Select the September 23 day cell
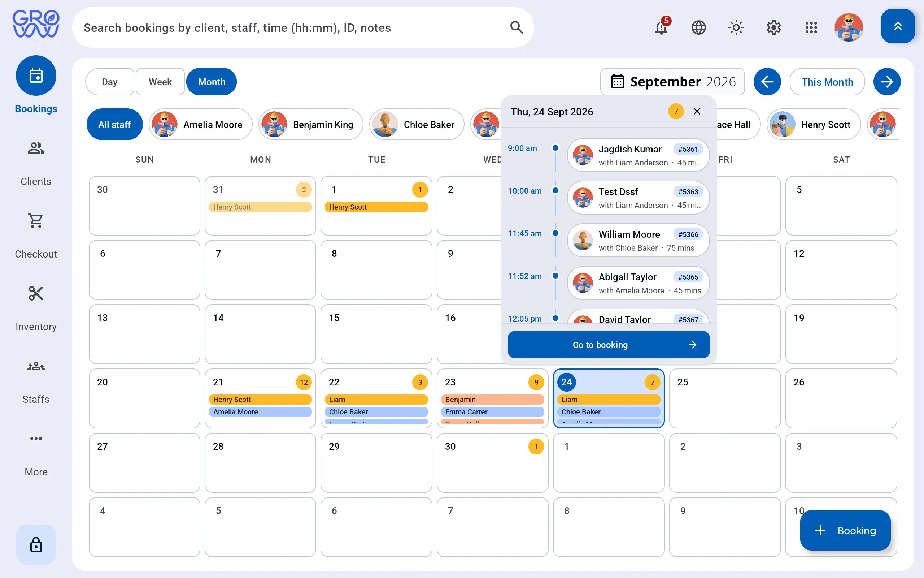 (x=492, y=398)
